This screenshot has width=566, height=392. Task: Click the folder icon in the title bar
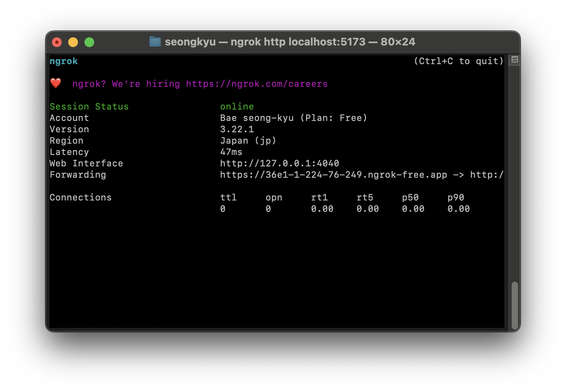tap(155, 42)
